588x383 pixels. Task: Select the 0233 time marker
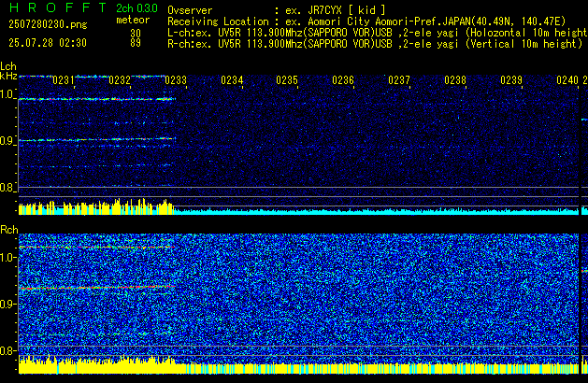pyautogui.click(x=176, y=80)
